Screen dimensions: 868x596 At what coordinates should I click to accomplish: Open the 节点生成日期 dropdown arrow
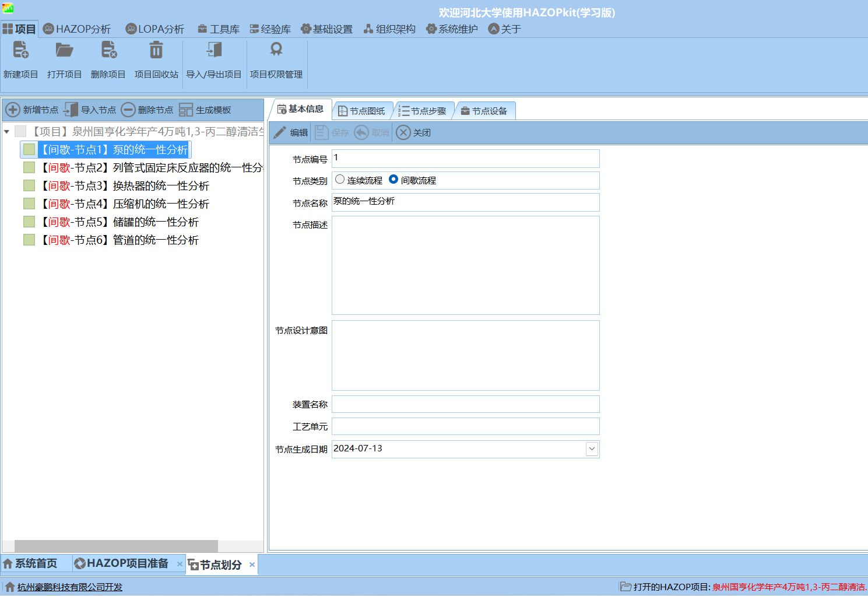[x=592, y=449]
